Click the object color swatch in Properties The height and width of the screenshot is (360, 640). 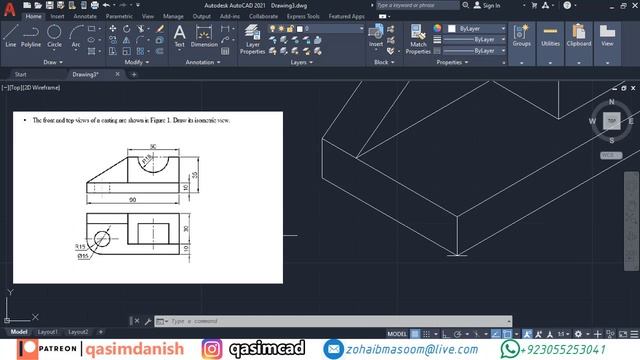pyautogui.click(x=451, y=29)
